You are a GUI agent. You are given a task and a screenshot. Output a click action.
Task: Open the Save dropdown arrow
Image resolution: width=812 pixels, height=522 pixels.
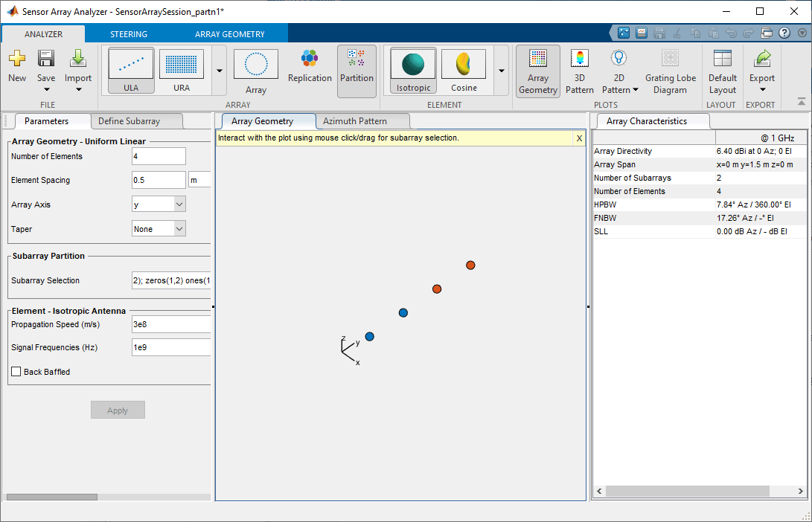[x=46, y=89]
